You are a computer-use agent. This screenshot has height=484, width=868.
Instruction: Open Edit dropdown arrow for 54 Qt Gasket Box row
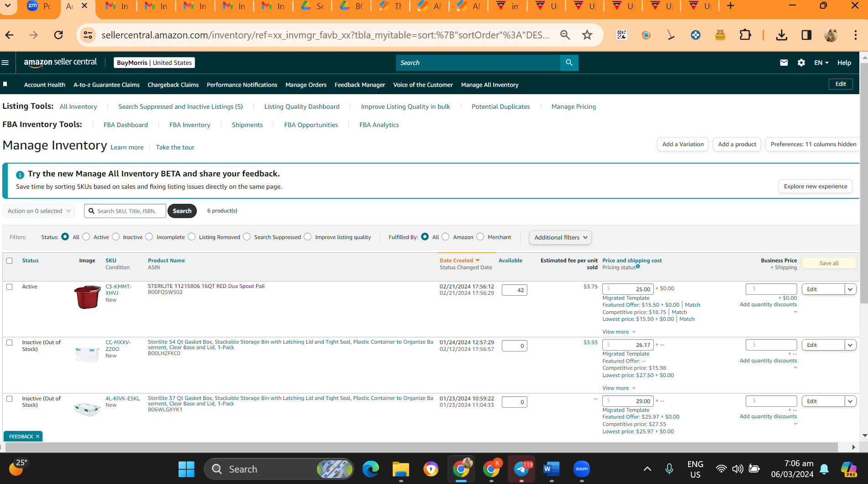tap(850, 345)
